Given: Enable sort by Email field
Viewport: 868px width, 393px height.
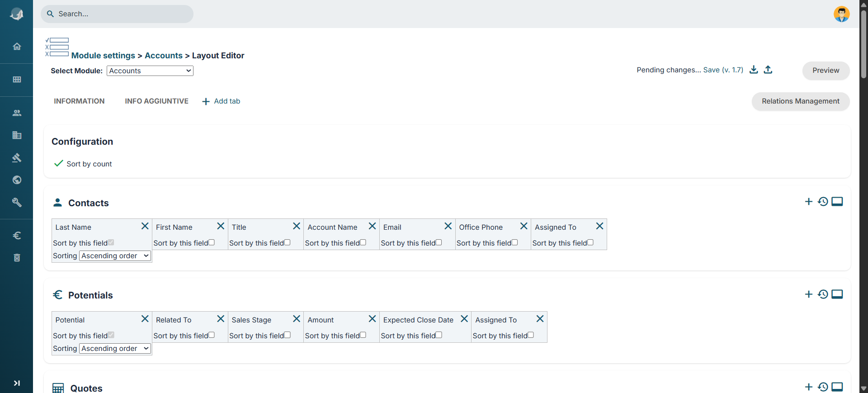Looking at the screenshot, I should click(x=439, y=242).
